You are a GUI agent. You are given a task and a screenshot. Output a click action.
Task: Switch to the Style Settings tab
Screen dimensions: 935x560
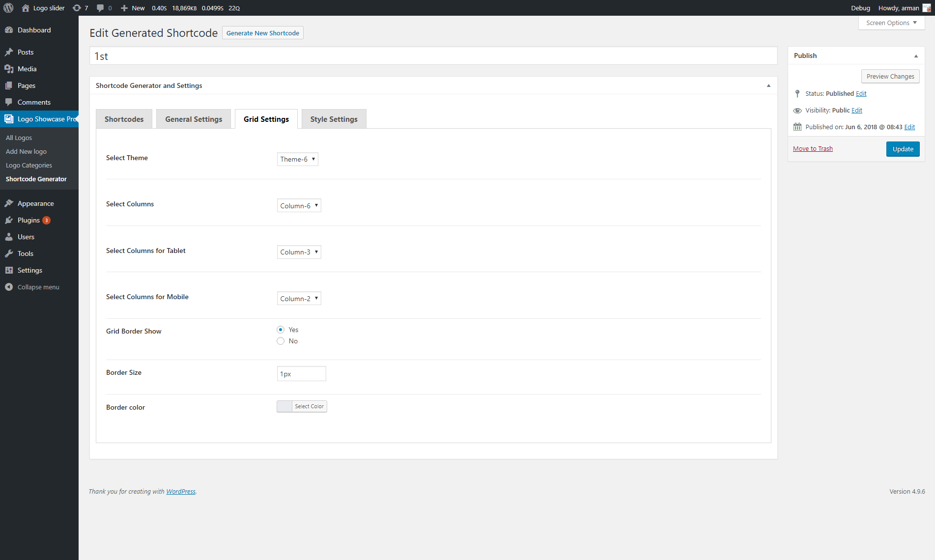[334, 119]
